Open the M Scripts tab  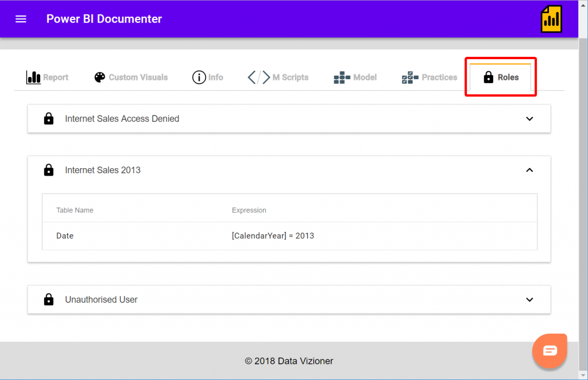click(x=278, y=77)
